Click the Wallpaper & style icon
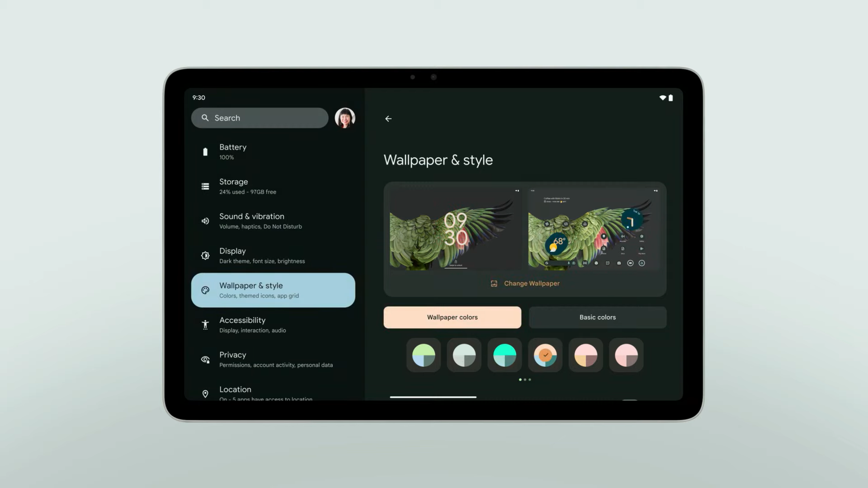Image resolution: width=868 pixels, height=488 pixels. (205, 290)
